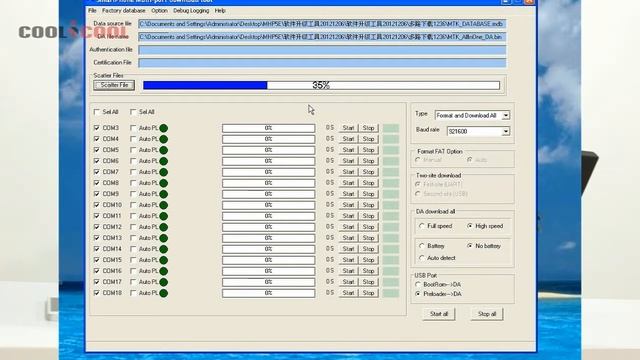Click the green status indicator for COM13
640x360 pixels.
click(x=164, y=238)
